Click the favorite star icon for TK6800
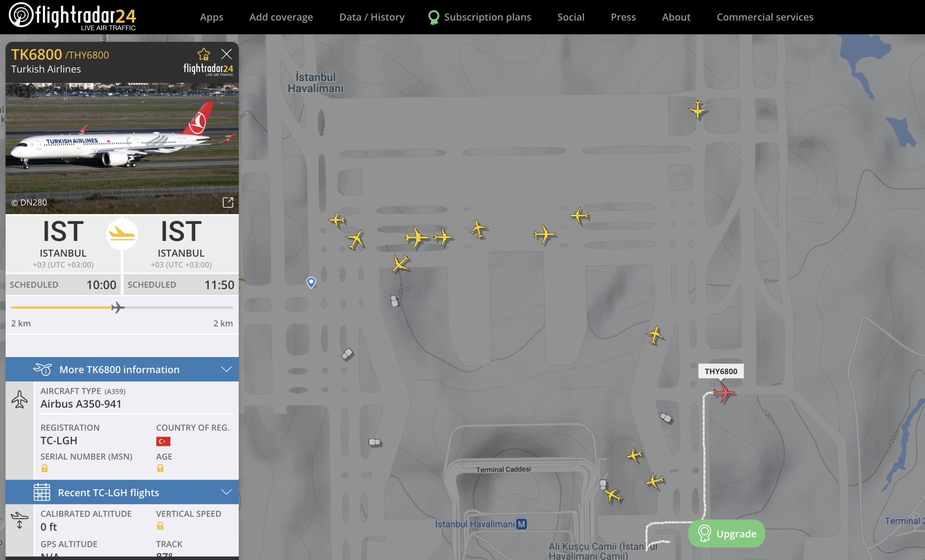Image resolution: width=925 pixels, height=560 pixels. (204, 55)
